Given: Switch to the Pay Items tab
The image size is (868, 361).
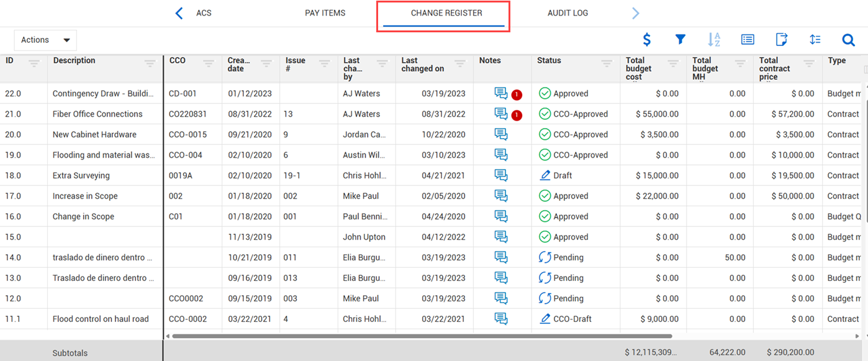Looking at the screenshot, I should coord(325,13).
